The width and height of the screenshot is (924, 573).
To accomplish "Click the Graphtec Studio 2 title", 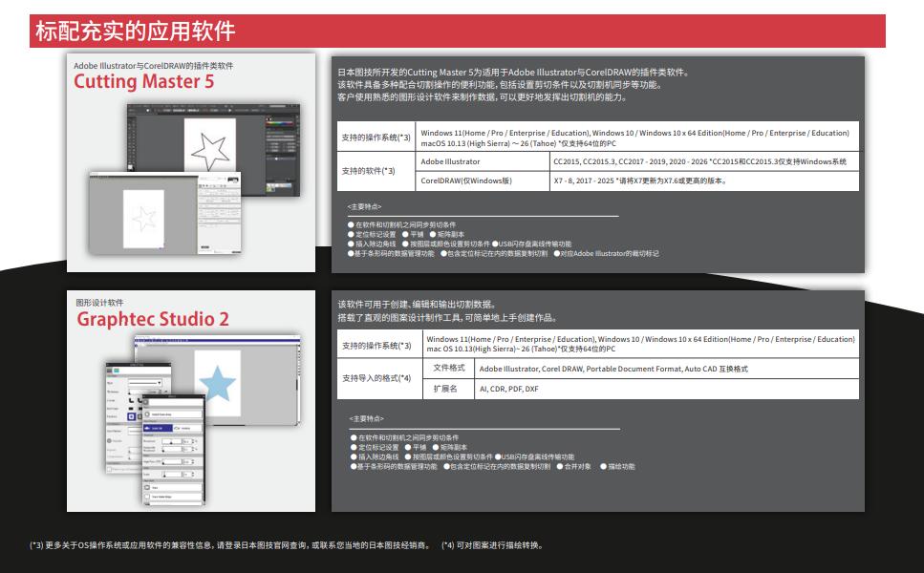I will pyautogui.click(x=153, y=319).
